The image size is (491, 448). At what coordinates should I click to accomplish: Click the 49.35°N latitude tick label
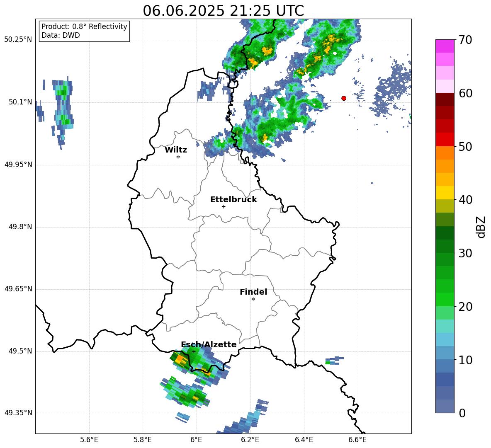[x=18, y=413]
